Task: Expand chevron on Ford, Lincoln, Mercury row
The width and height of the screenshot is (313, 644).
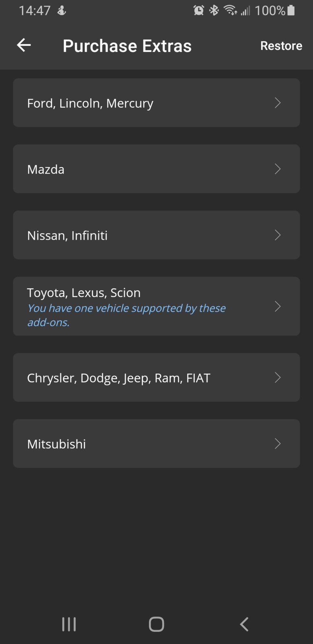Action: tap(278, 103)
